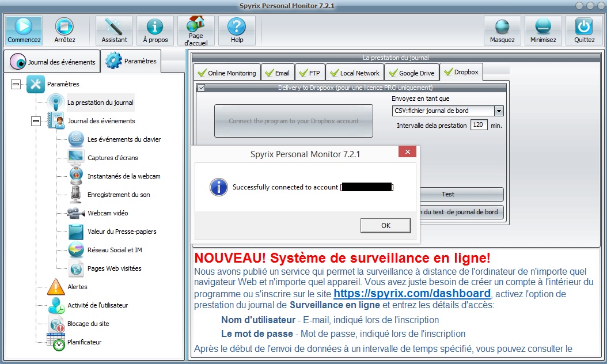Minimize the program with the Minimisez button
Image resolution: width=607 pixels, height=364 pixels.
tap(543, 30)
